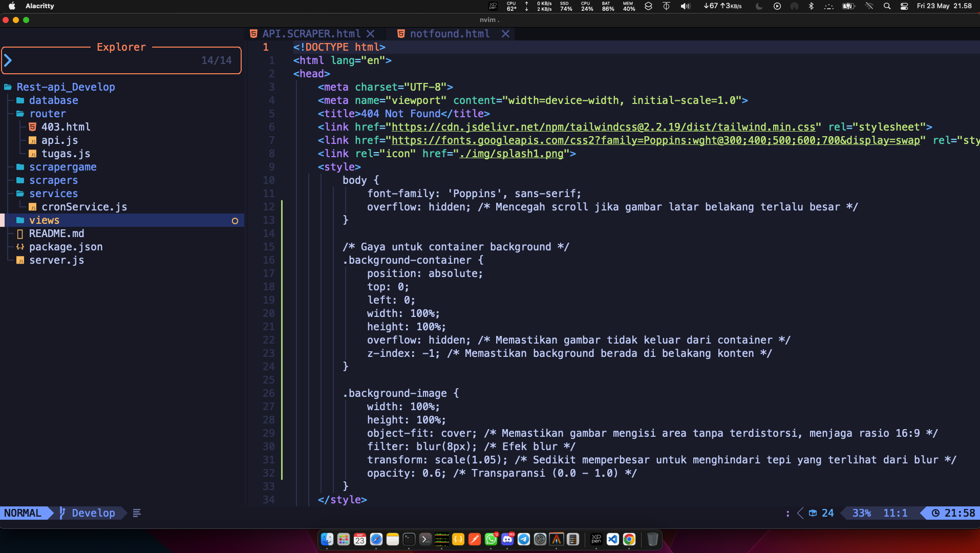Click the 11:1 cursor position indicator

point(895,513)
